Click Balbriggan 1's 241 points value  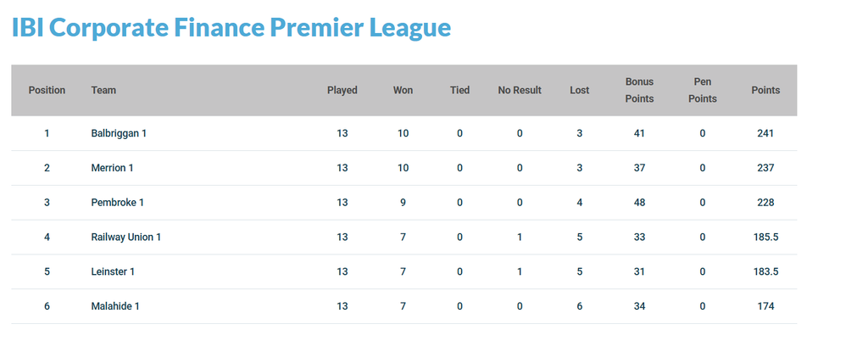click(x=765, y=133)
